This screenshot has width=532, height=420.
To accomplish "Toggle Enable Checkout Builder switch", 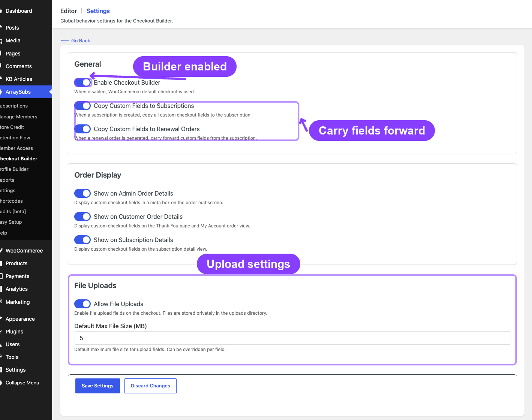I will click(x=82, y=82).
